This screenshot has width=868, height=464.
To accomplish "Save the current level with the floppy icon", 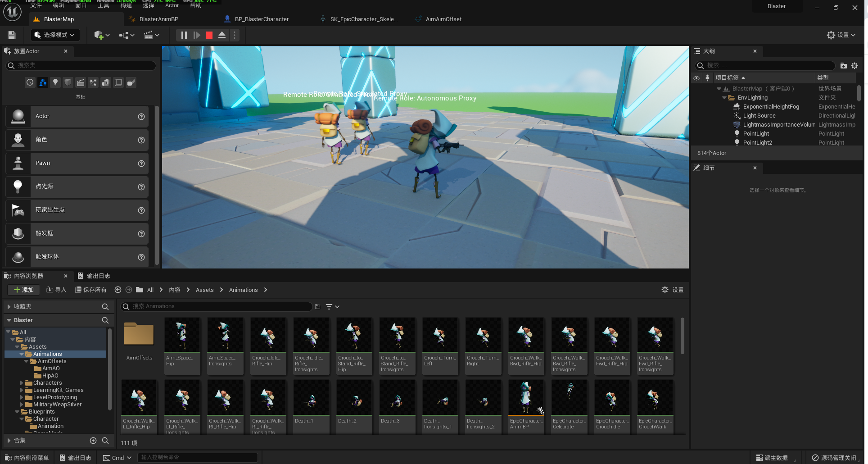I will coord(12,35).
